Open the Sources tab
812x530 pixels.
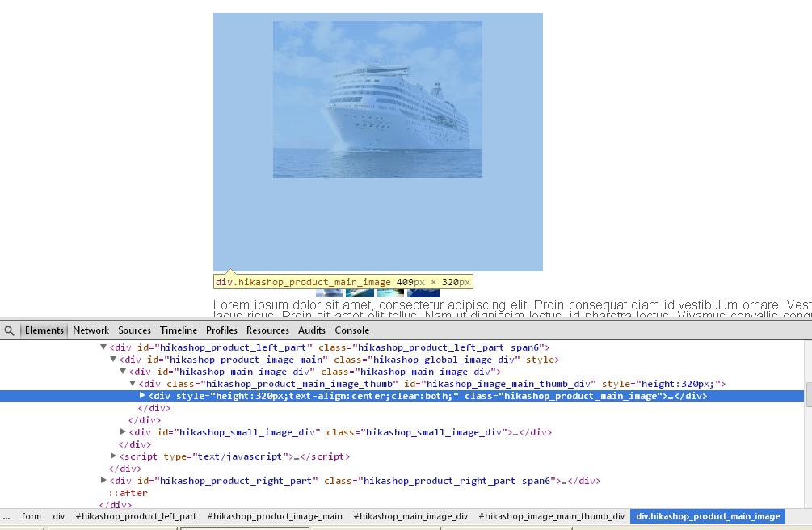pyautogui.click(x=134, y=330)
